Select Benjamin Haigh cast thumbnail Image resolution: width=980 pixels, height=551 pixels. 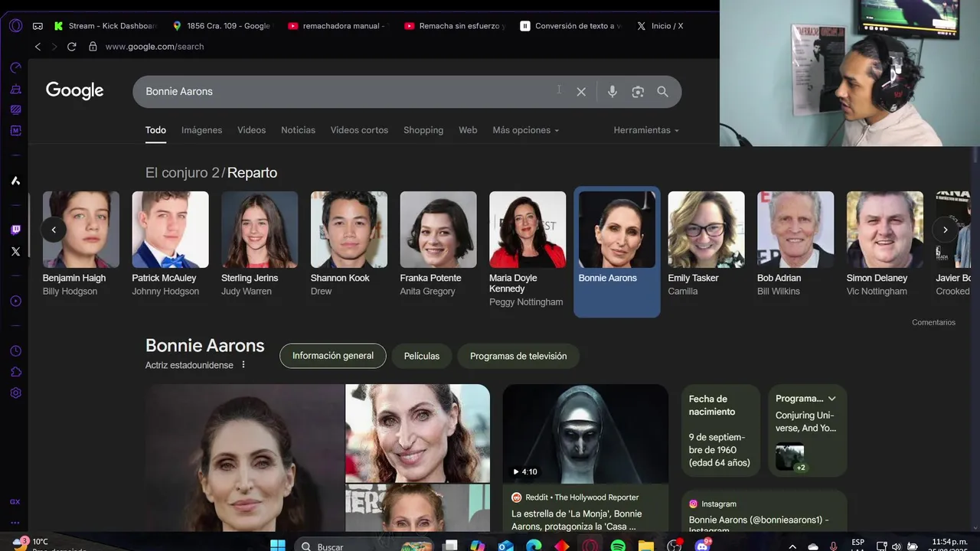(x=81, y=230)
